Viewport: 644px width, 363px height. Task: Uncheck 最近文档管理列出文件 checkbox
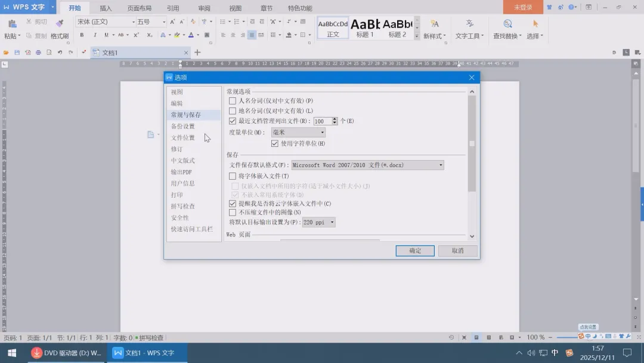pos(233,121)
